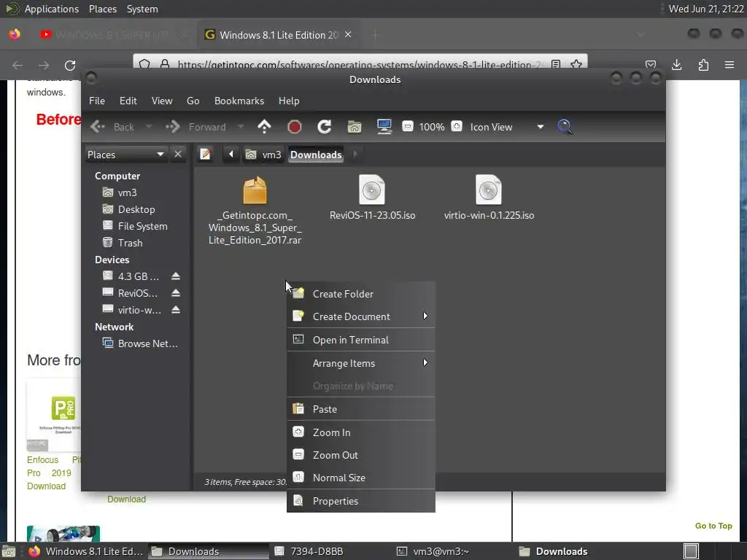Click the zoom in plus icon beside 100%
This screenshot has width=747, height=560.
click(x=457, y=127)
